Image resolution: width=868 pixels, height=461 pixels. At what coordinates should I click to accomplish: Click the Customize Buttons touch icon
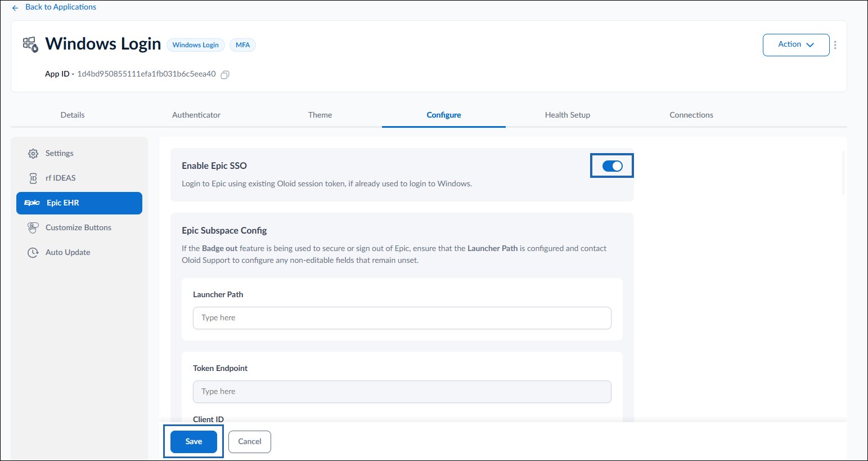pyautogui.click(x=33, y=228)
